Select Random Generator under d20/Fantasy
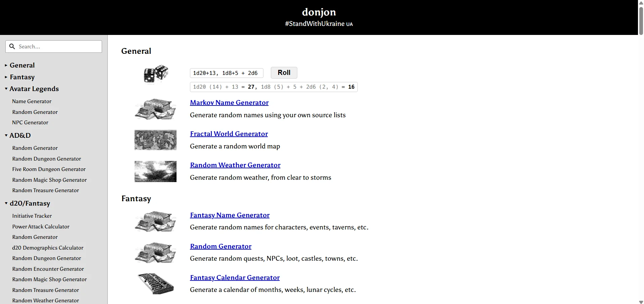This screenshot has width=644, height=304. [x=35, y=237]
